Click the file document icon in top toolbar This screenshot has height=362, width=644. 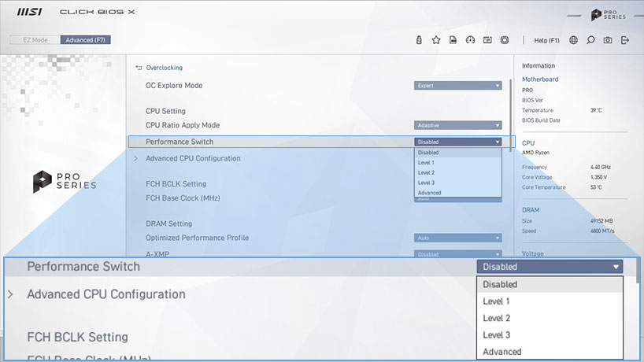(453, 40)
